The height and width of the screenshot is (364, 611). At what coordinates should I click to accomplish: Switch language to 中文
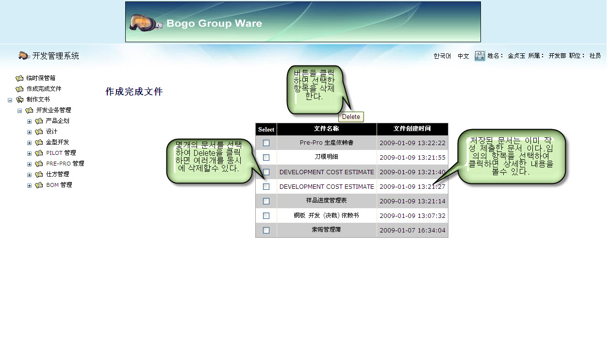click(x=463, y=56)
